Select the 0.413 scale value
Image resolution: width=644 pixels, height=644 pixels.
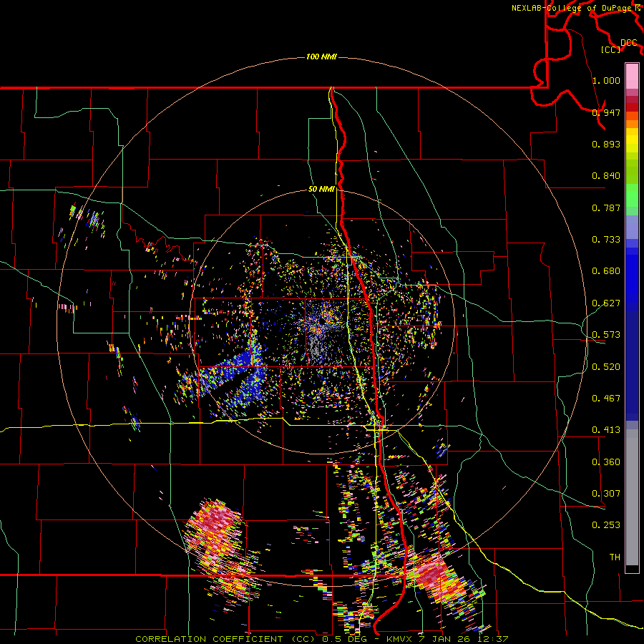[606, 429]
